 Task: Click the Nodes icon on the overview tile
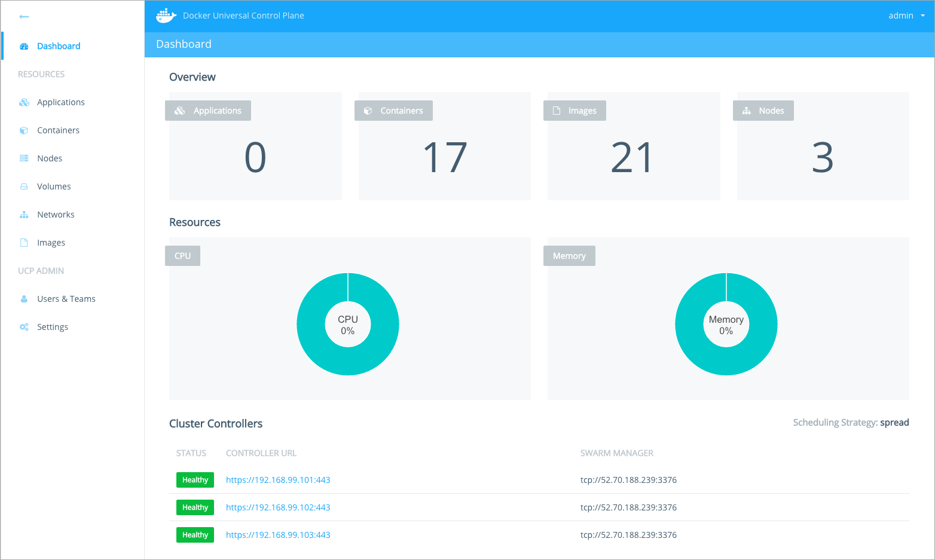pyautogui.click(x=746, y=110)
